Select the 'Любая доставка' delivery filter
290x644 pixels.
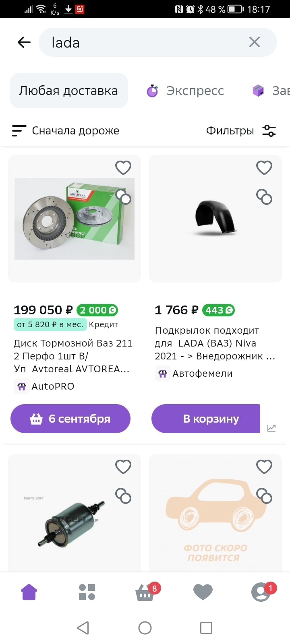point(68,91)
